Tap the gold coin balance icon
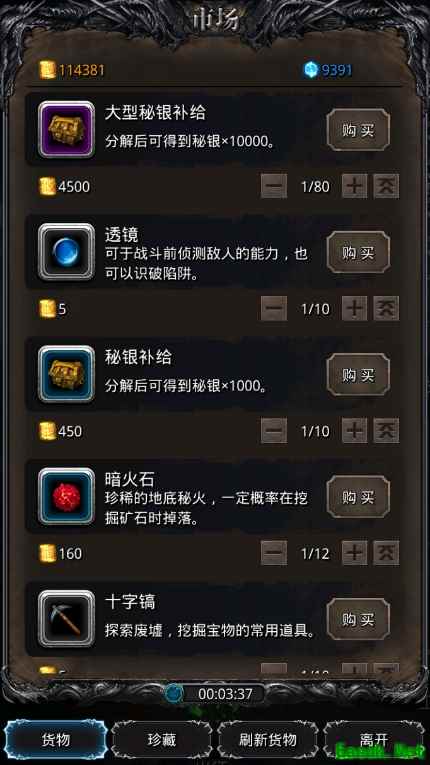 48,71
